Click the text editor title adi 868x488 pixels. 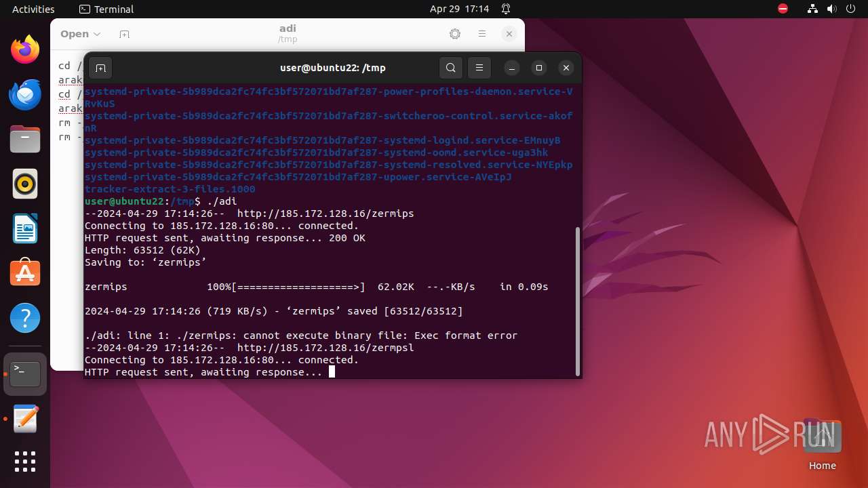288,28
